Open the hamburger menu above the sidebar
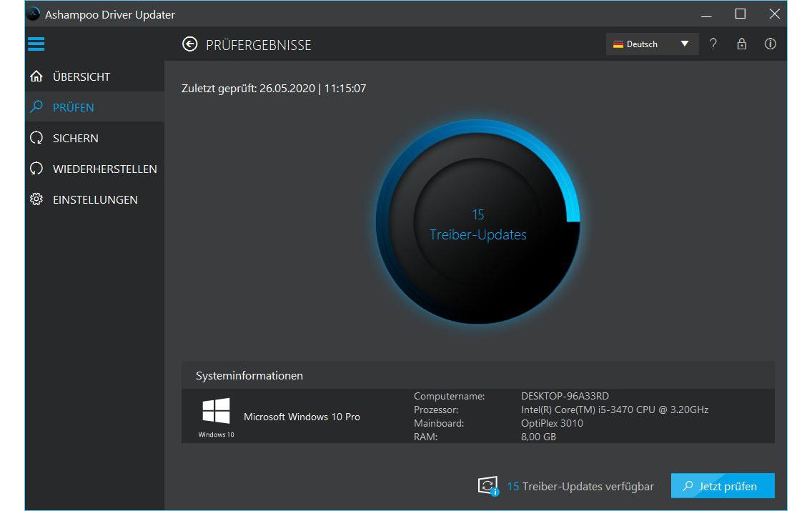Image resolution: width=812 pixels, height=511 pixels. [x=36, y=44]
